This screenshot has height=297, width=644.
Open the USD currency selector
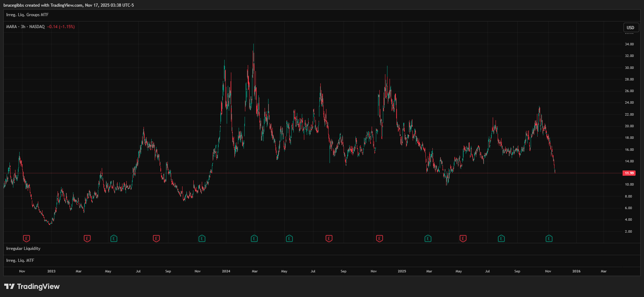click(x=630, y=28)
